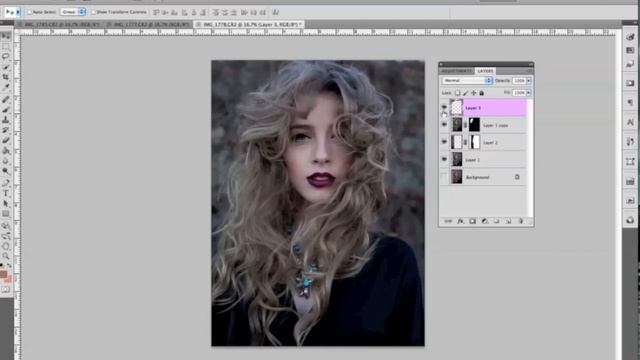Select the Dodge tool

coord(6,171)
